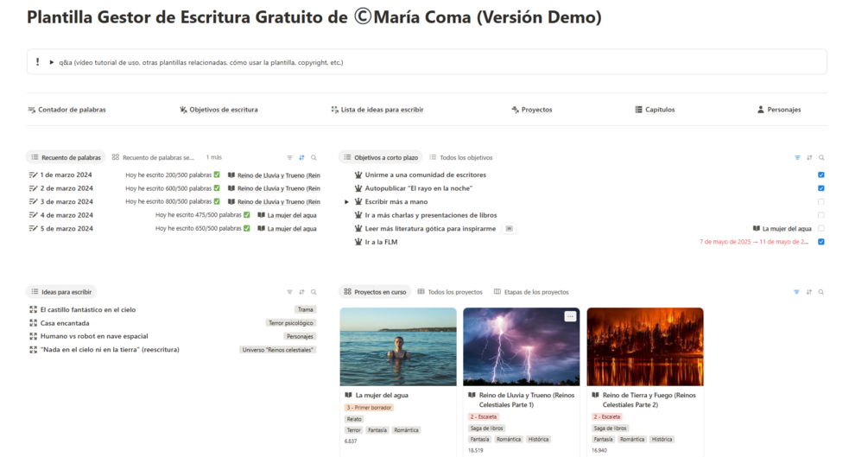Select the Recuento de palabras tab
Screen dimensions: 868x457
coord(66,157)
